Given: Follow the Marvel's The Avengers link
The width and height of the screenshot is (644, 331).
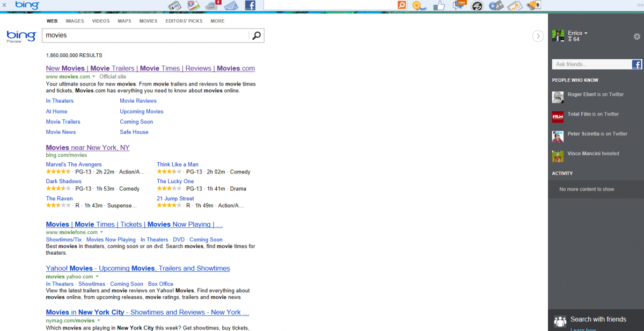Looking at the screenshot, I should (74, 164).
